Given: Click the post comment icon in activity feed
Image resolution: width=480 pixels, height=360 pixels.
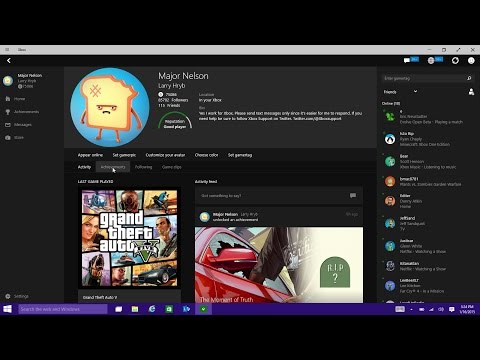Looking at the screenshot, I should tap(353, 196).
